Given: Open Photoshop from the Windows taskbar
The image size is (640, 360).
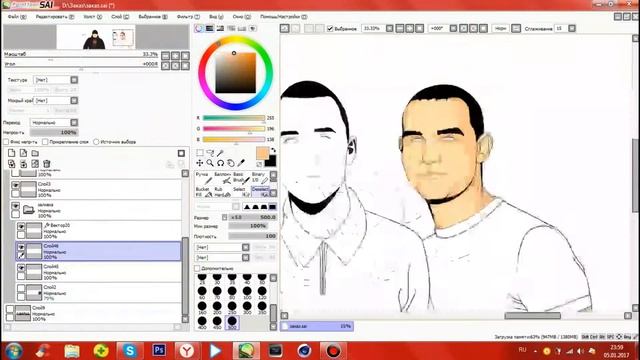Looking at the screenshot, I should pyautogui.click(x=159, y=351).
